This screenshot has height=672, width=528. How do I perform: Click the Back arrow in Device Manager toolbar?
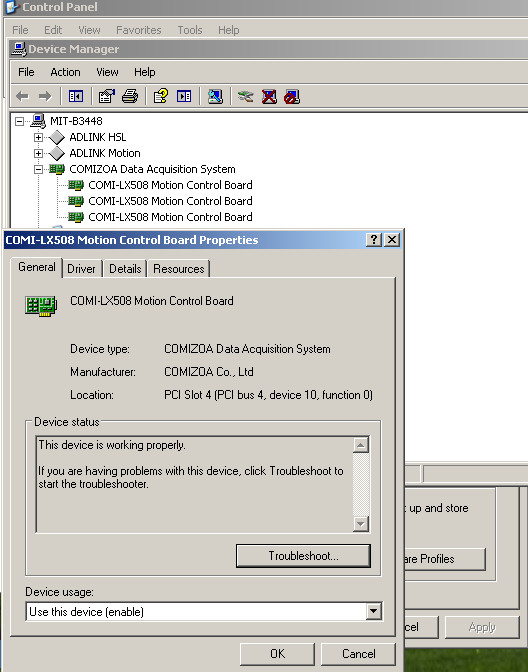22,96
